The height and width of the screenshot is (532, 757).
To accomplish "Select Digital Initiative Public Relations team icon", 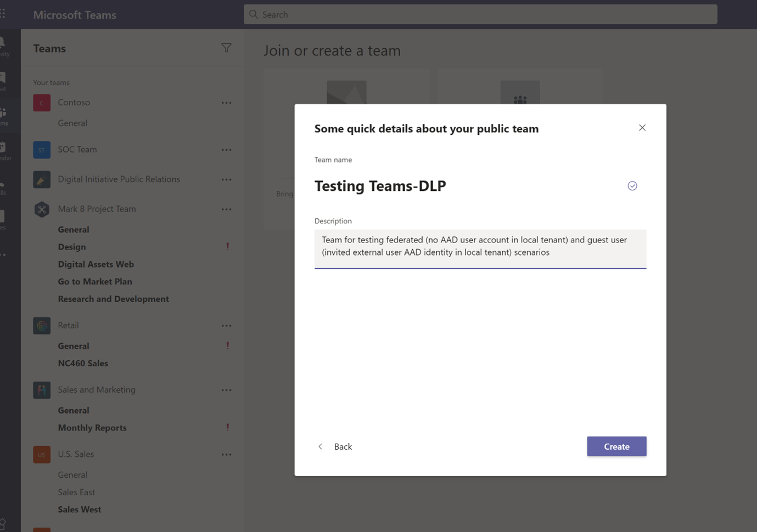I will pos(42,179).
